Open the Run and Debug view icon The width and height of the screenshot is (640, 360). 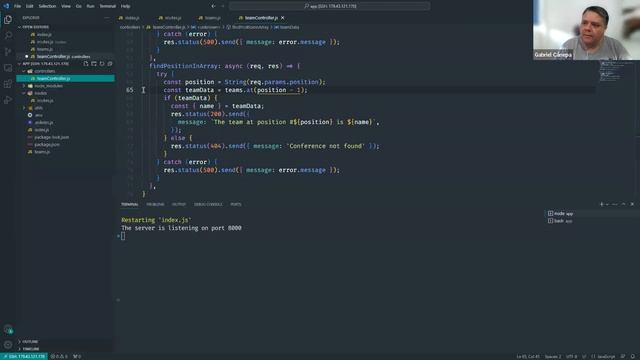(x=8, y=100)
